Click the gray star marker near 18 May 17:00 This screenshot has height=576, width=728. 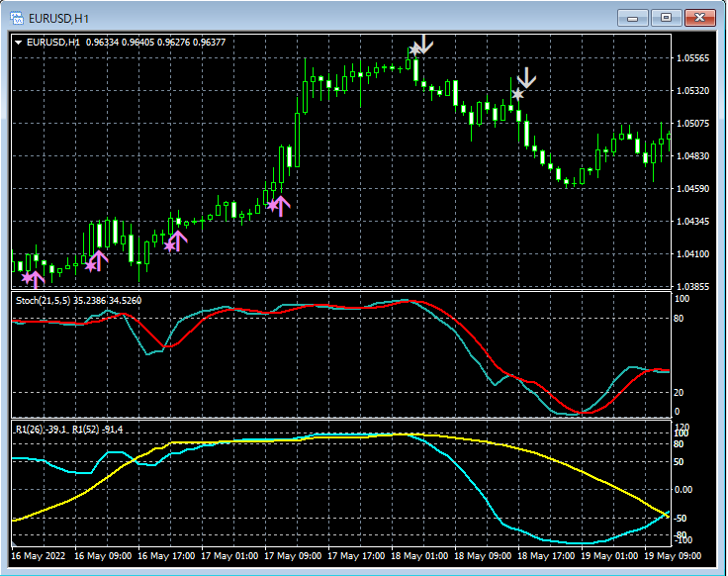(517, 95)
